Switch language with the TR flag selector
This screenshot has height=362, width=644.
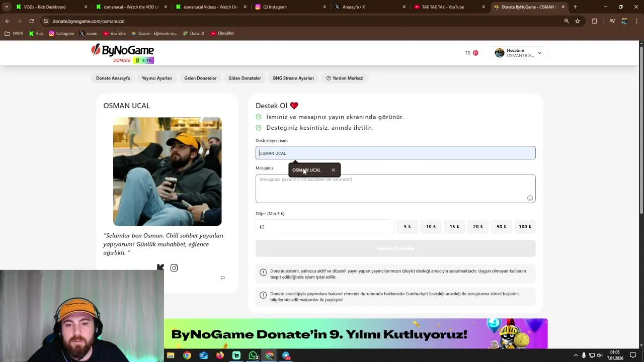[x=471, y=53]
